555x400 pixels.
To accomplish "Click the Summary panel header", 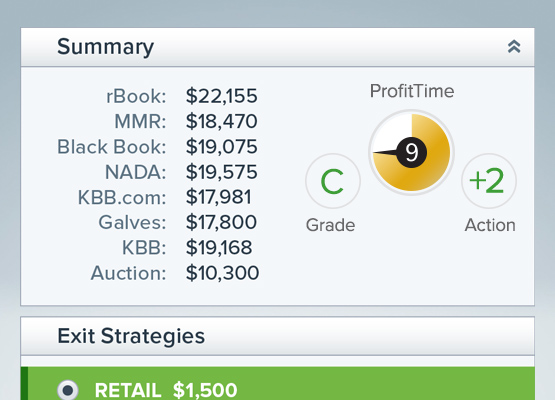I will pyautogui.click(x=278, y=47).
